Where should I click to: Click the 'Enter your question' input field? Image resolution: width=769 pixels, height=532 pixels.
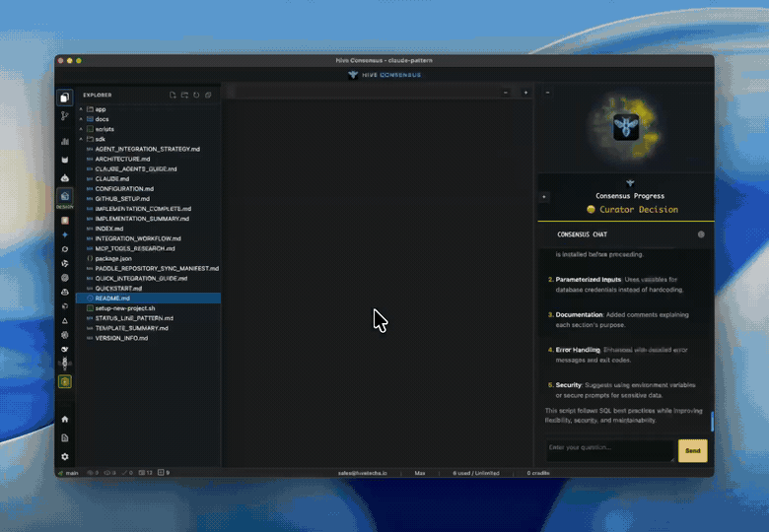(610, 450)
